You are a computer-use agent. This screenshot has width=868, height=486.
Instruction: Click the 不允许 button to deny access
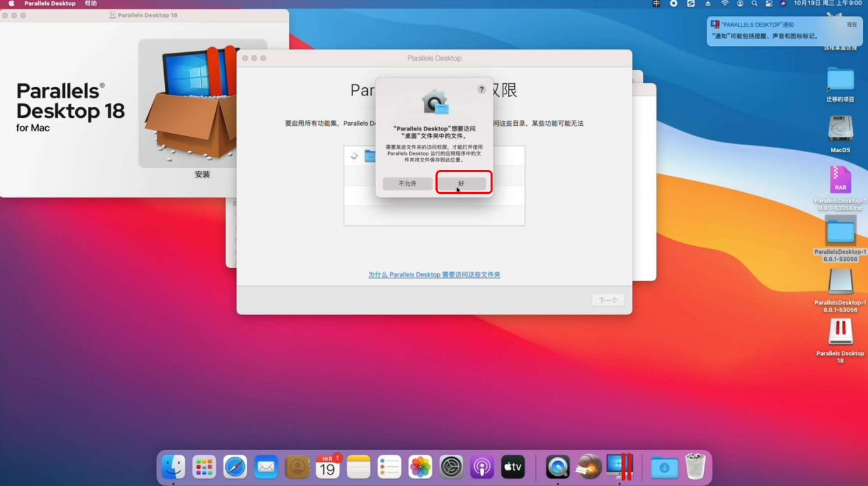[407, 183]
